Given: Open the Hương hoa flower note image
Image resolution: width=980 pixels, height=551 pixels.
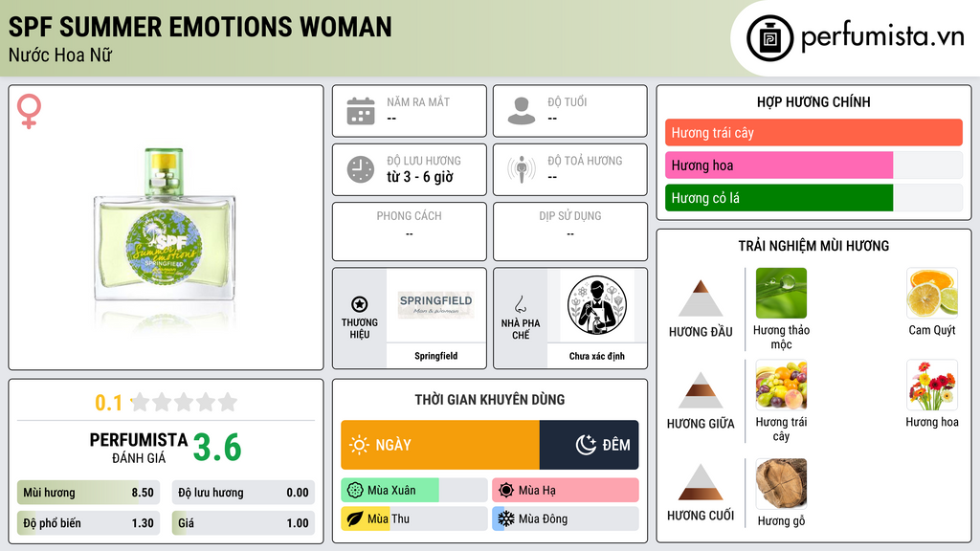Looking at the screenshot, I should click(x=932, y=385).
